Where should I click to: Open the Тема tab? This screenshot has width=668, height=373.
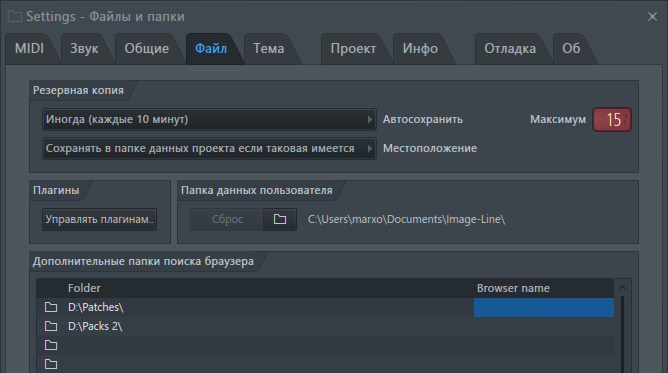(269, 49)
